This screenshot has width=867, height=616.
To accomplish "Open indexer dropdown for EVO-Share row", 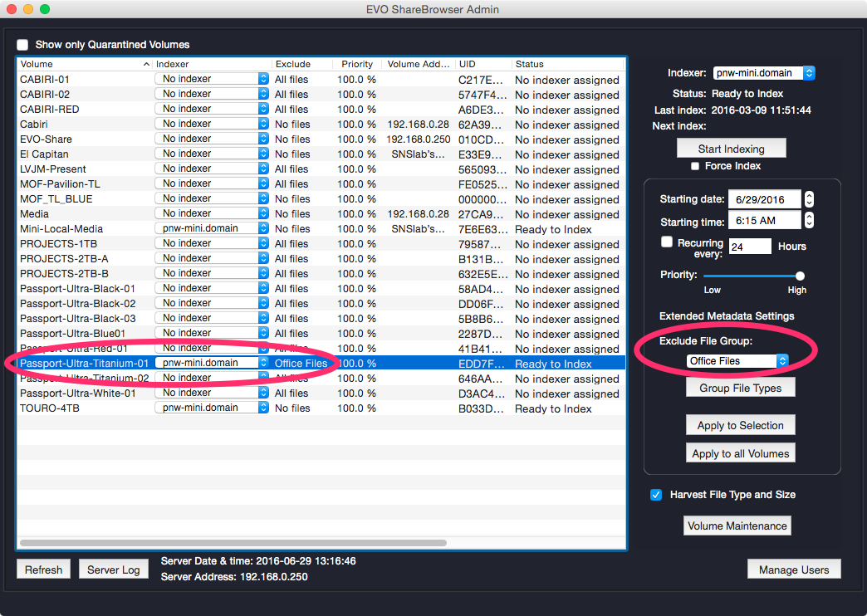I will [x=212, y=139].
